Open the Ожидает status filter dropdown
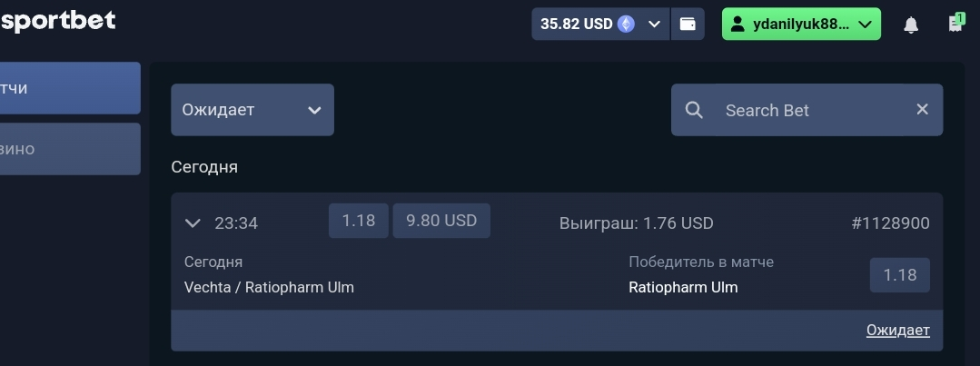980x366 pixels. tap(252, 110)
